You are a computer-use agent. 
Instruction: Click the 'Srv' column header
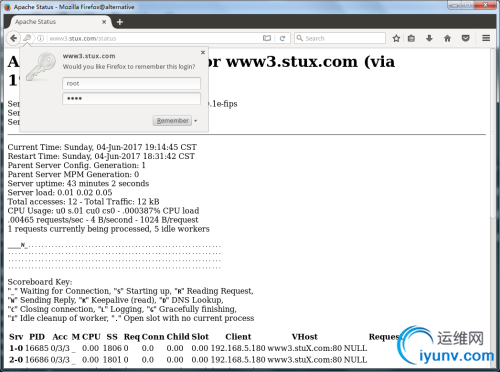tap(16, 337)
